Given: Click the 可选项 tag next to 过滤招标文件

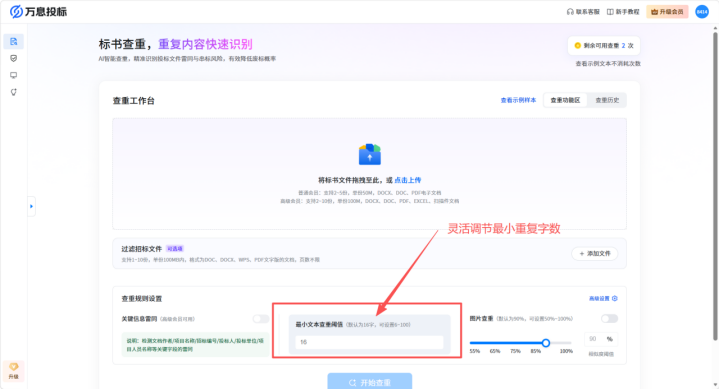Looking at the screenshot, I should (175, 249).
